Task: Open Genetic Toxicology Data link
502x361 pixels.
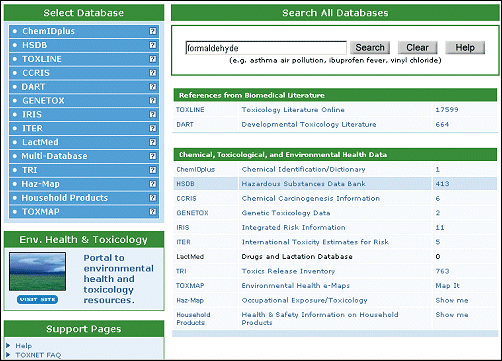Action: coord(286,213)
